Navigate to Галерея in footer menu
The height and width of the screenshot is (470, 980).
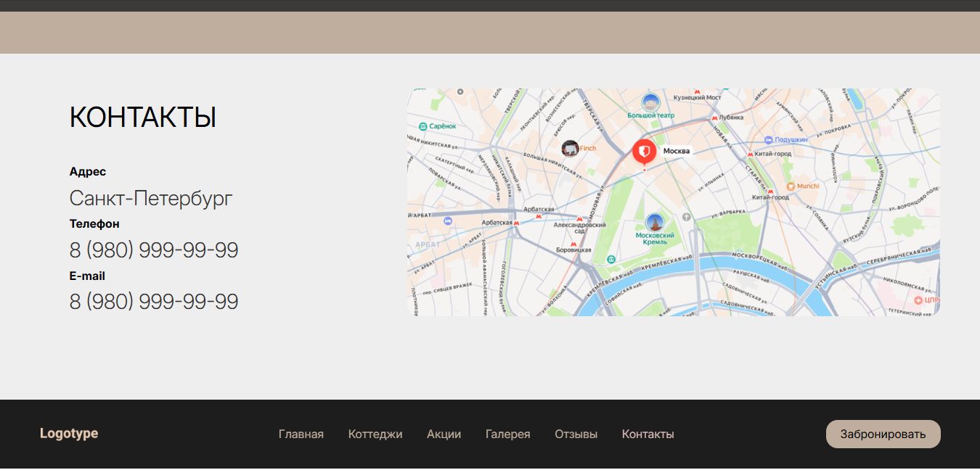[507, 434]
